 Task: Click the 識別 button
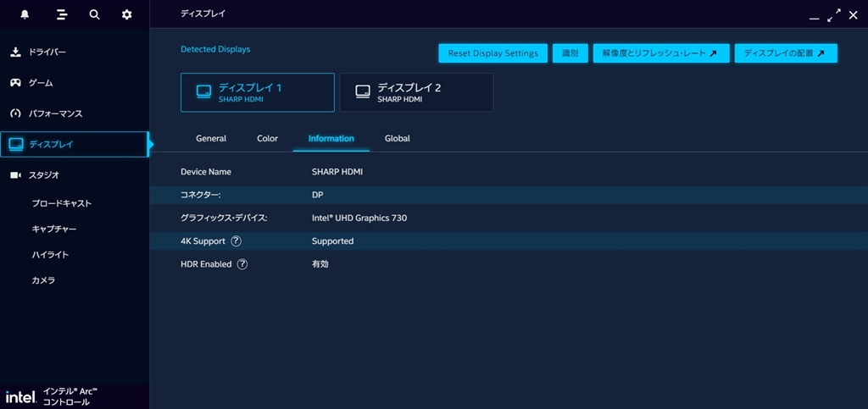[x=570, y=53]
